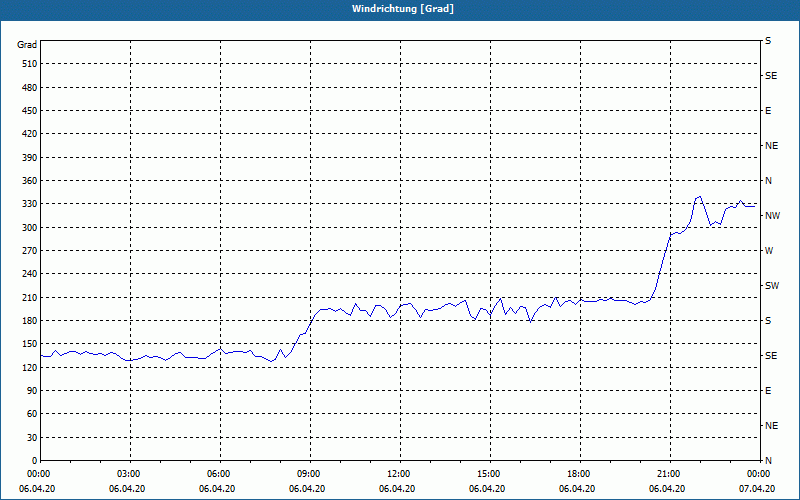
Task: Pick the 12:00 time label
Action: (401, 474)
